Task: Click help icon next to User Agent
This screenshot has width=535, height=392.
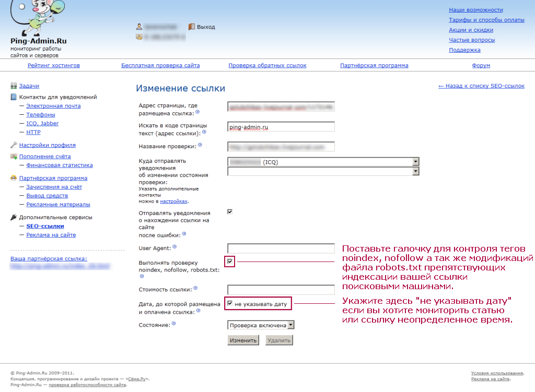Action: click(x=175, y=247)
